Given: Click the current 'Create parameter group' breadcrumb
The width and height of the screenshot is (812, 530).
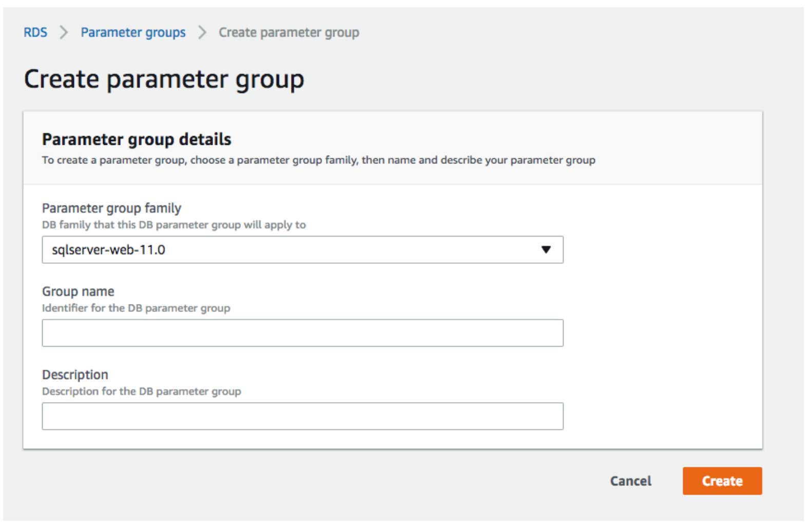Looking at the screenshot, I should coord(288,32).
